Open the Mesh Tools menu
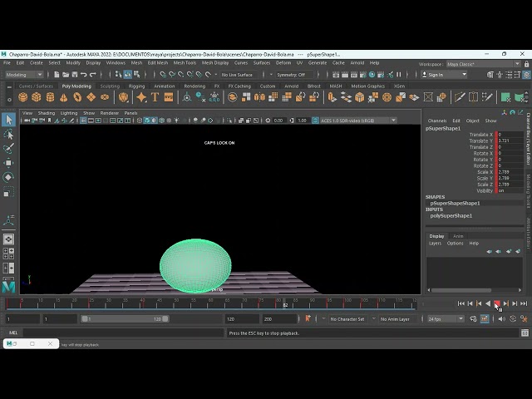Image resolution: width=532 pixels, height=399 pixels. 185,63
